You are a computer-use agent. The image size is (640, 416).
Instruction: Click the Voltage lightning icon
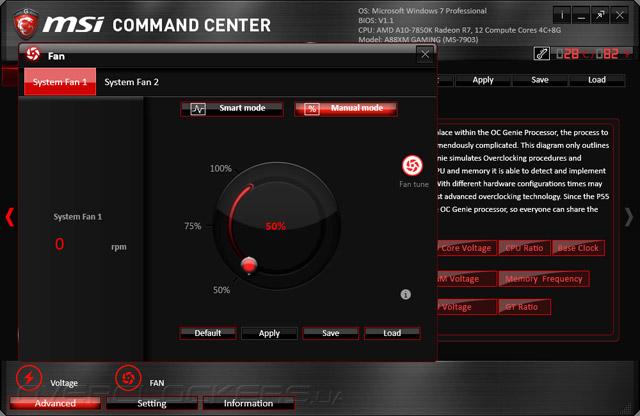(29, 378)
